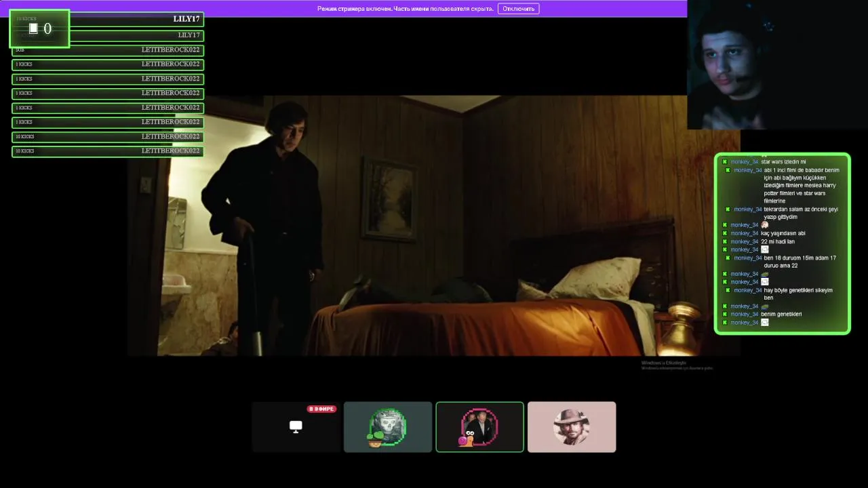
Task: Select the monitor icon on the stream tile
Action: pos(296,426)
